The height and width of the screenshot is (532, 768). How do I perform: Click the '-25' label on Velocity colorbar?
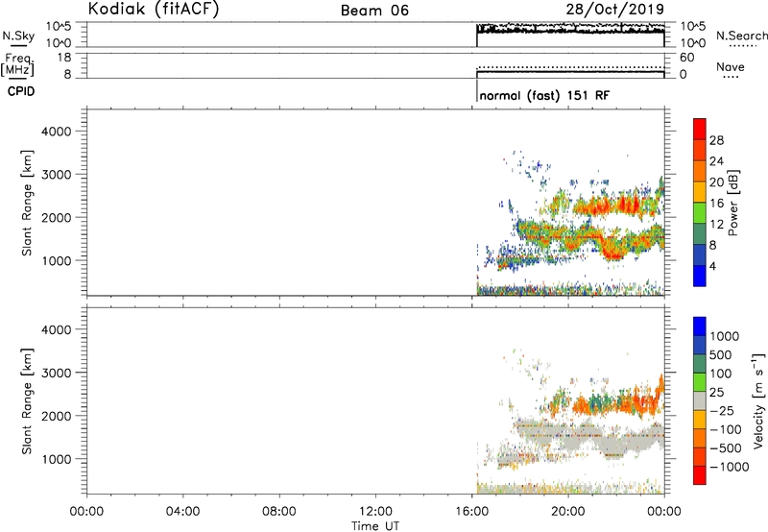(722, 410)
